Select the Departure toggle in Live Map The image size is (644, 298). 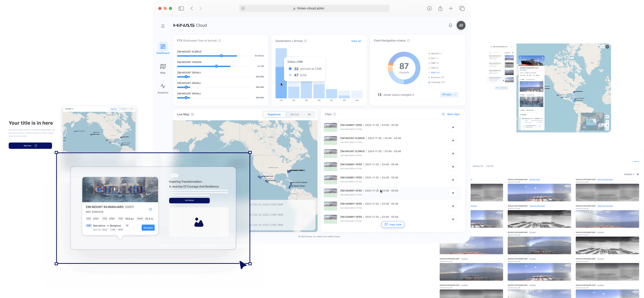point(274,115)
